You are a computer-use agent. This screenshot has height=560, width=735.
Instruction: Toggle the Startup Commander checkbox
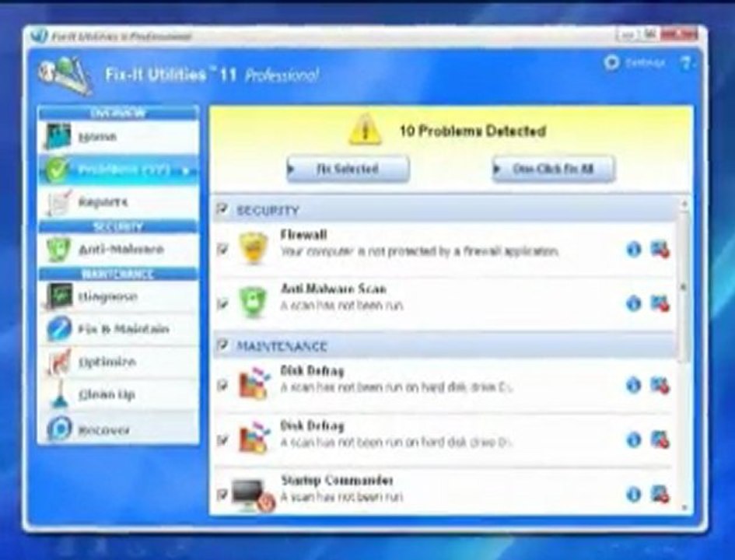point(222,495)
